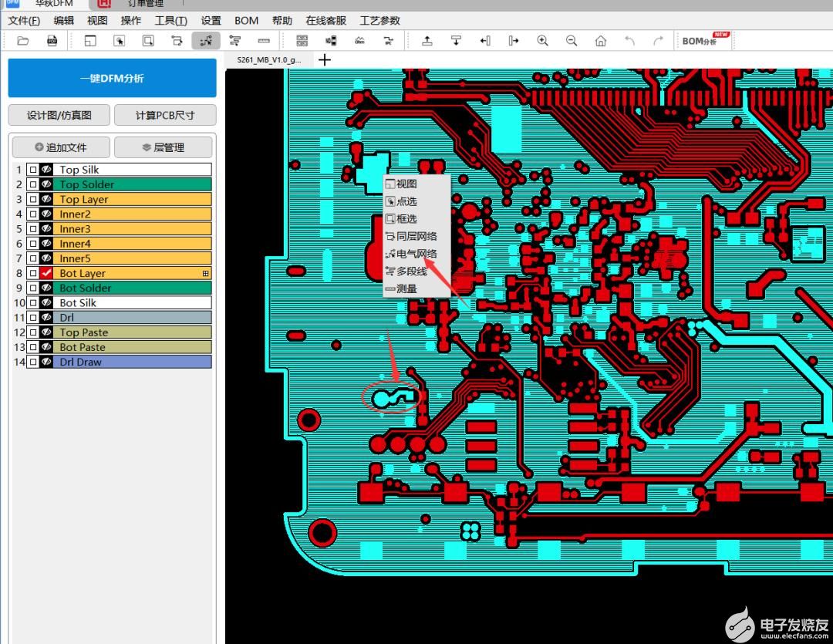Hide the Bot Layer via red checkmark

(46, 273)
